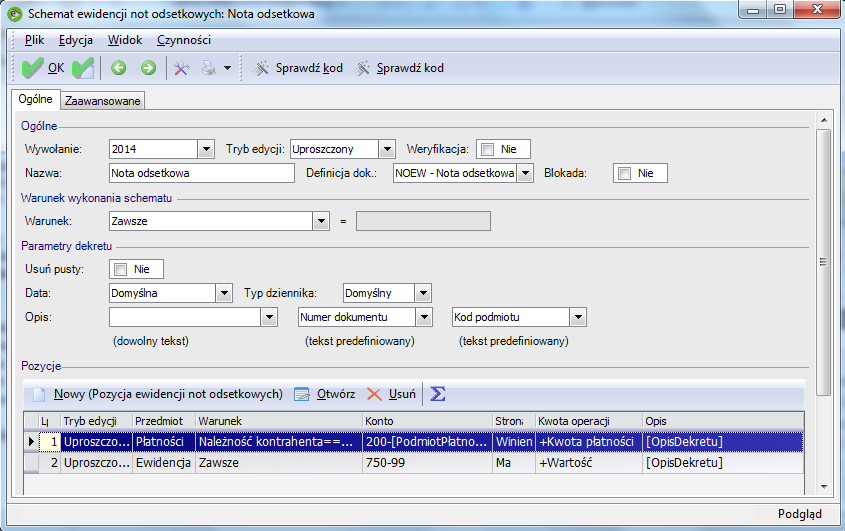Expand the Definicja dok. dropdown

click(525, 173)
